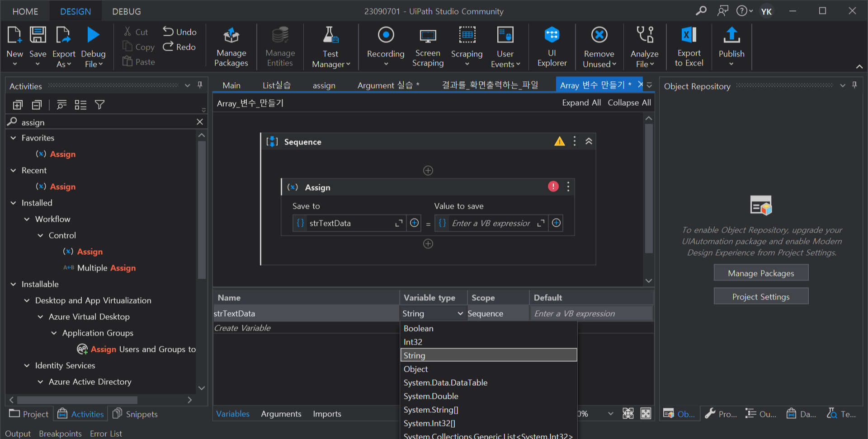Click Manage Packages button in Object Repository

[761, 273]
